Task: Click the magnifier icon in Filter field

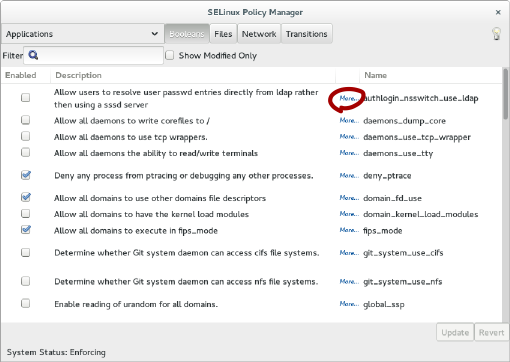Action: (x=33, y=55)
